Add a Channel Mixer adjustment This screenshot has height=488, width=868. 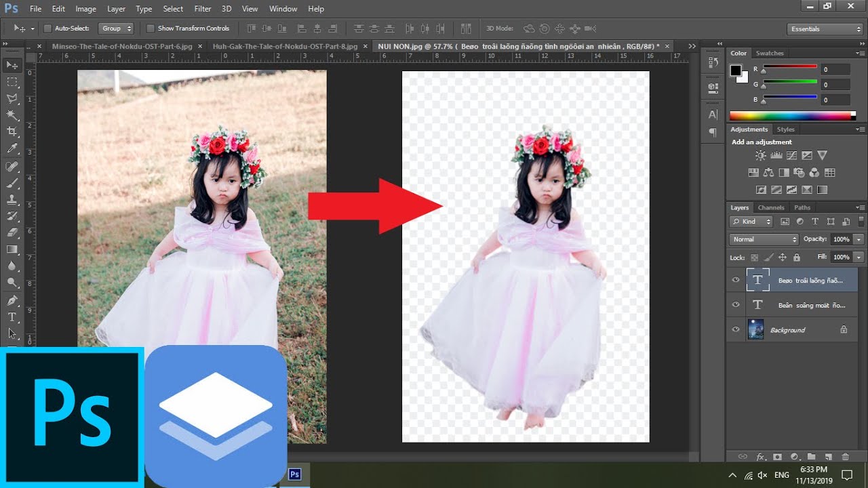point(814,173)
